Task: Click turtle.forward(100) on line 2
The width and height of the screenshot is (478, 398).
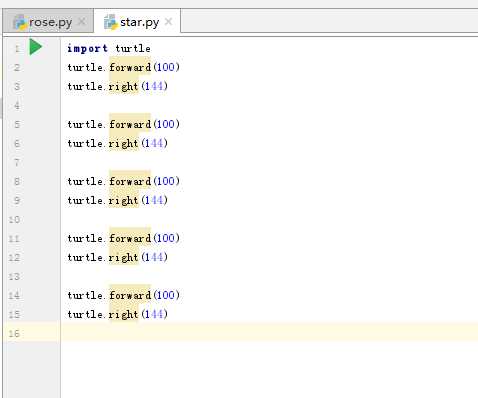Action: point(123,67)
